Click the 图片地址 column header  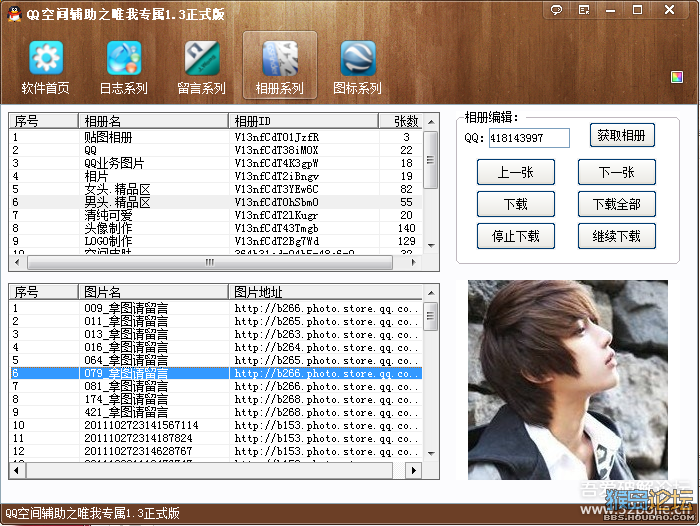(x=325, y=292)
